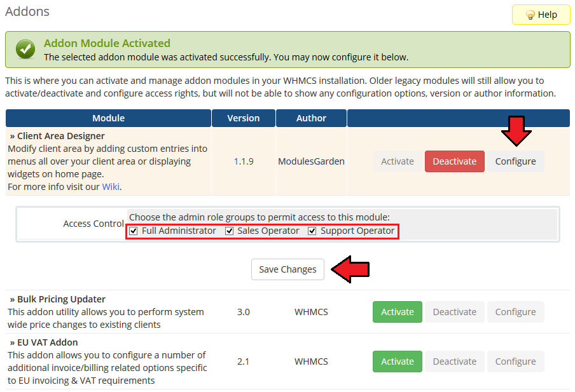Toggle the Support Operator checkbox
575x392 pixels.
[312, 231]
